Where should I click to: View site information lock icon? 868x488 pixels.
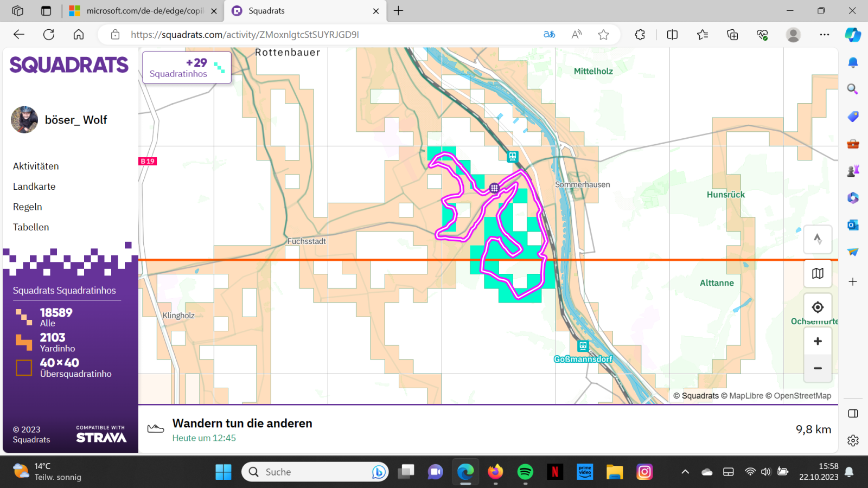115,35
